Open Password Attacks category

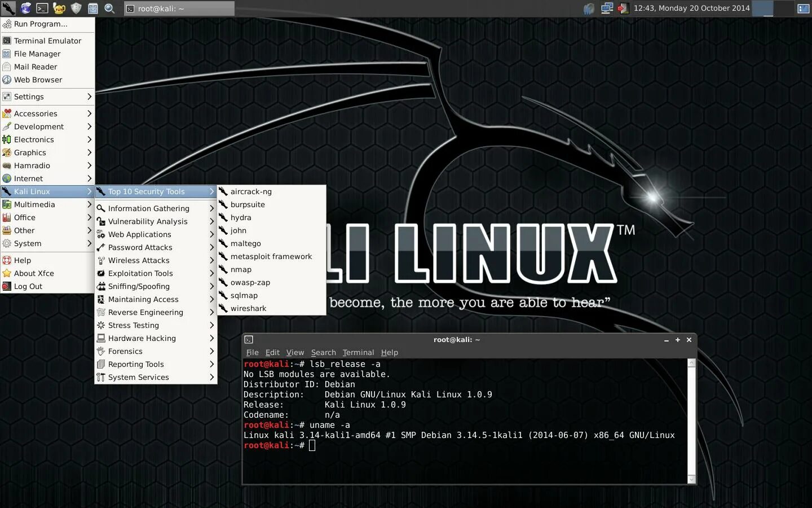(156, 247)
